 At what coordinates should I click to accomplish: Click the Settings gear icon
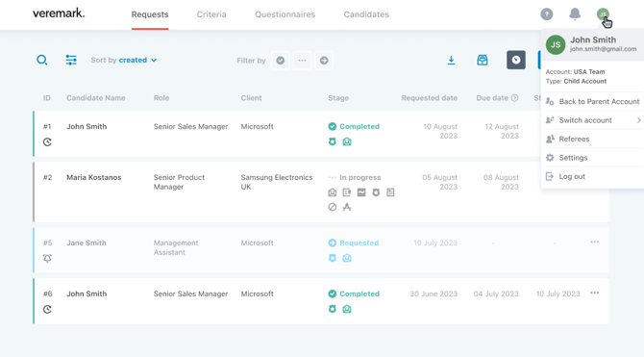(550, 158)
